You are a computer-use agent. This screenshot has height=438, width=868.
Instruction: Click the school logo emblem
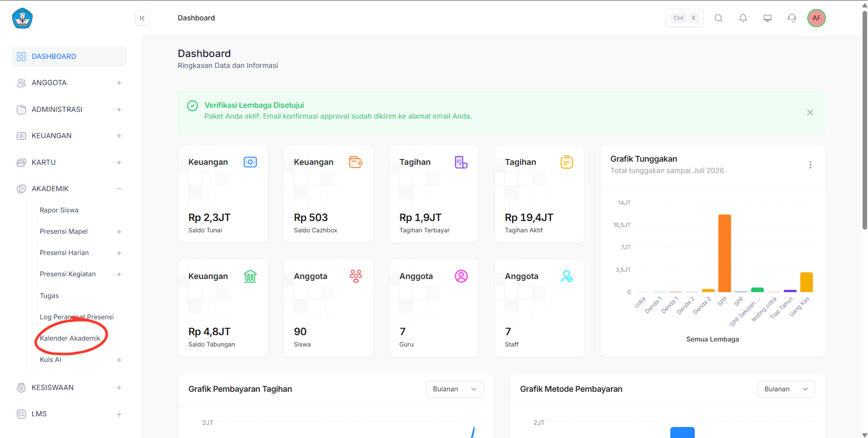[22, 18]
